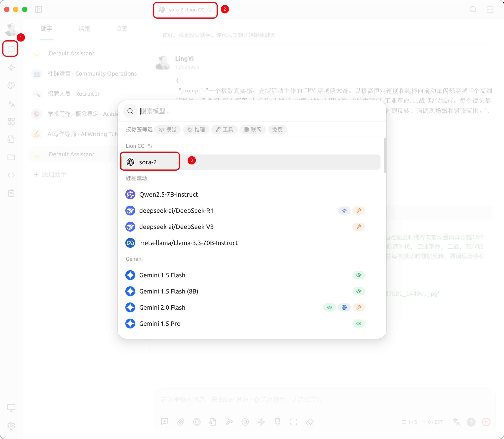This screenshot has width=504, height=439.
Task: Click the lightning quick phrases icon
Action: 261,422
